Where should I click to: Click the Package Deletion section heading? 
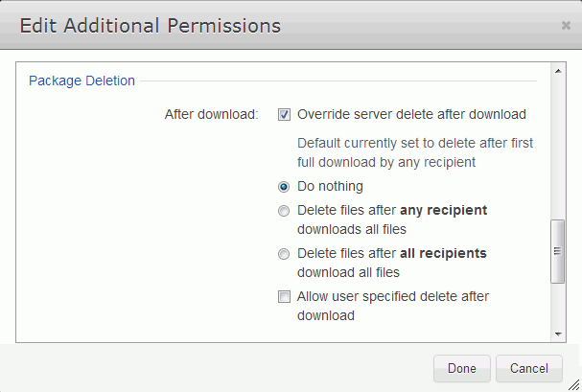(x=81, y=81)
